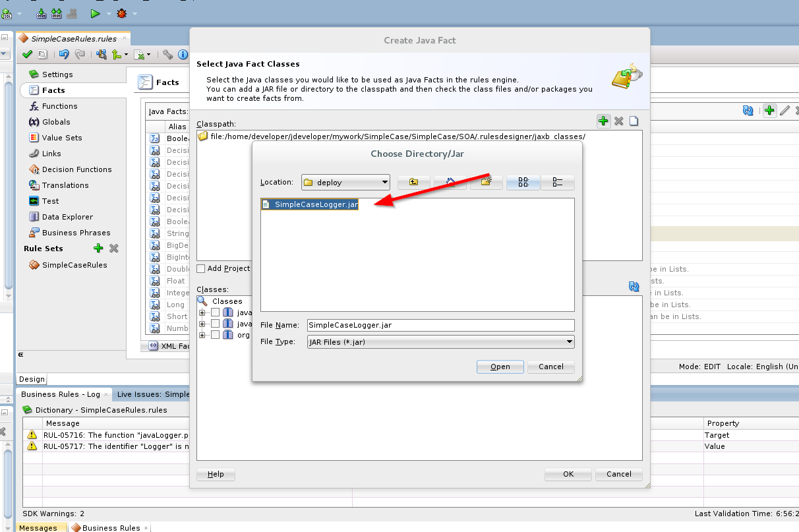
Task: Click the red Debug bug icon
Action: [122, 13]
